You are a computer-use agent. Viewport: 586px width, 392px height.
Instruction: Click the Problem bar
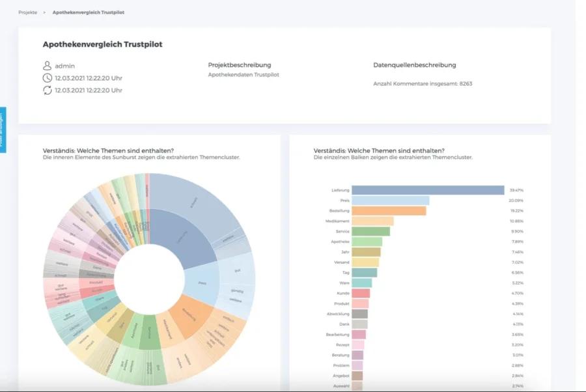pyautogui.click(x=357, y=365)
